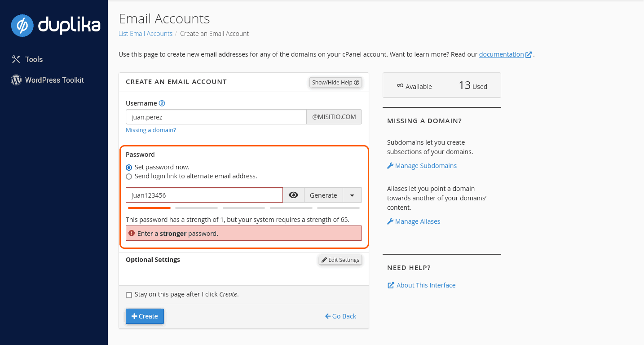Select 'Set password now' radio option

pyautogui.click(x=129, y=167)
